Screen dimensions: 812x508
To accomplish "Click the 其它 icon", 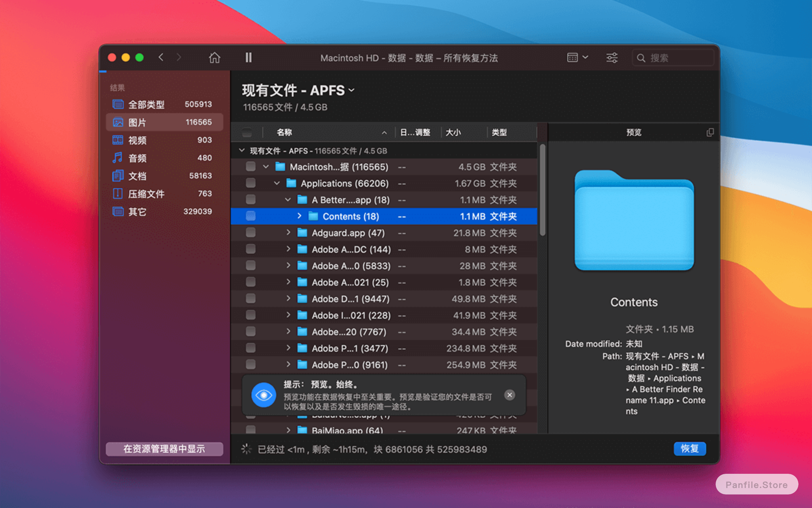I will [x=118, y=211].
